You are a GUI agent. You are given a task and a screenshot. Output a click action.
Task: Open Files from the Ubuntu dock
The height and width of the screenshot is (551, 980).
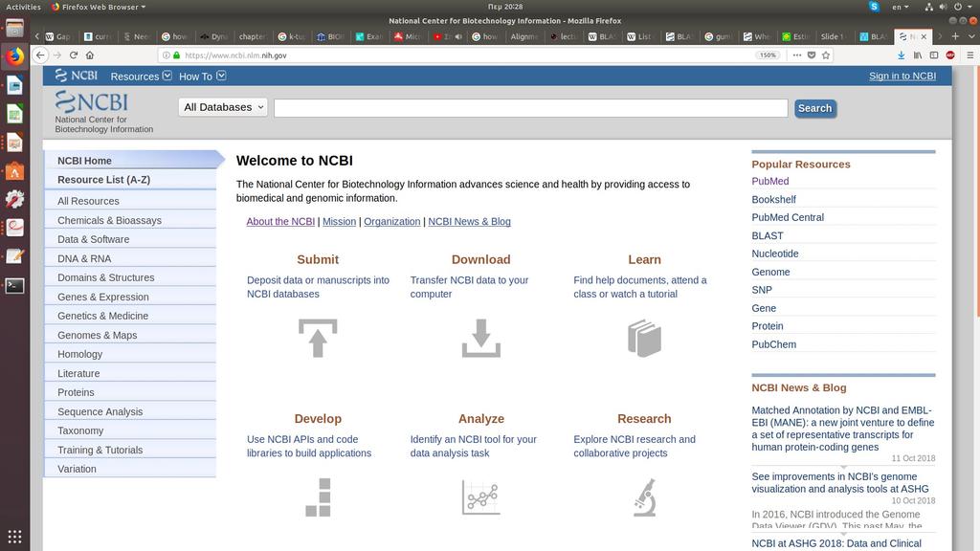(14, 28)
